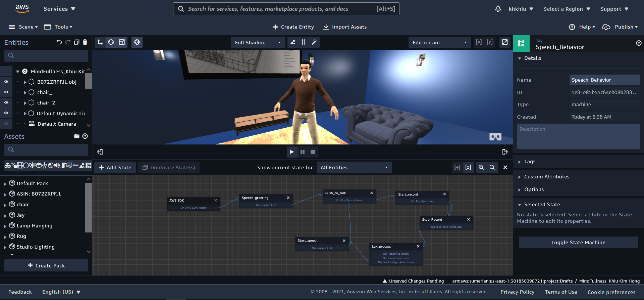644x300 pixels.
Task: Open the Editor Cam dropdown
Action: click(439, 43)
